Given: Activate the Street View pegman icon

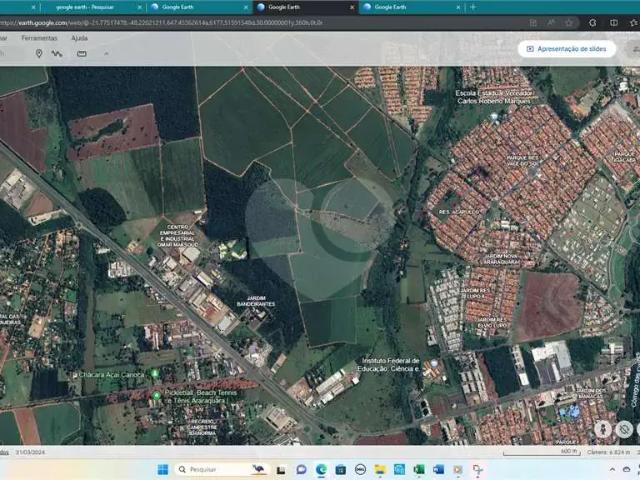Looking at the screenshot, I should pyautogui.click(x=603, y=429).
